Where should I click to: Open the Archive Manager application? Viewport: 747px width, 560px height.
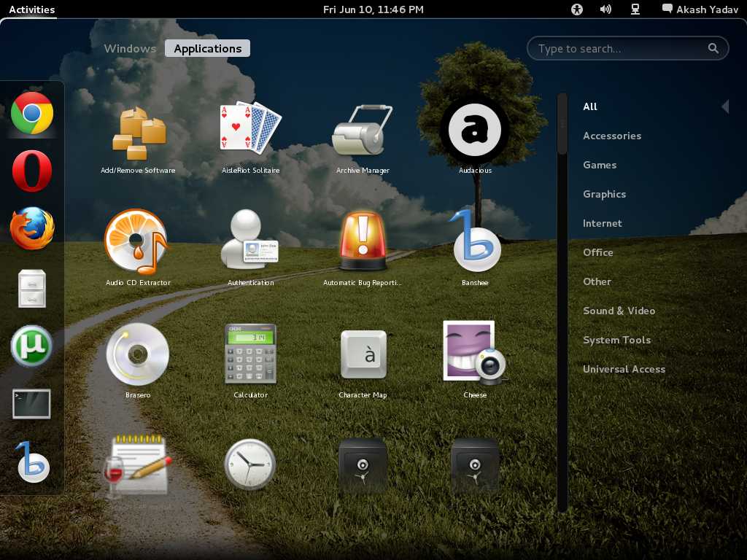[363, 130]
